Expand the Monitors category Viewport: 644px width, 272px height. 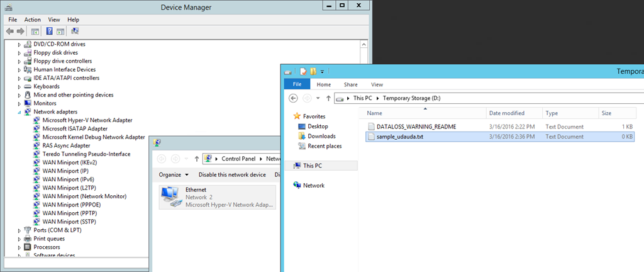point(19,103)
